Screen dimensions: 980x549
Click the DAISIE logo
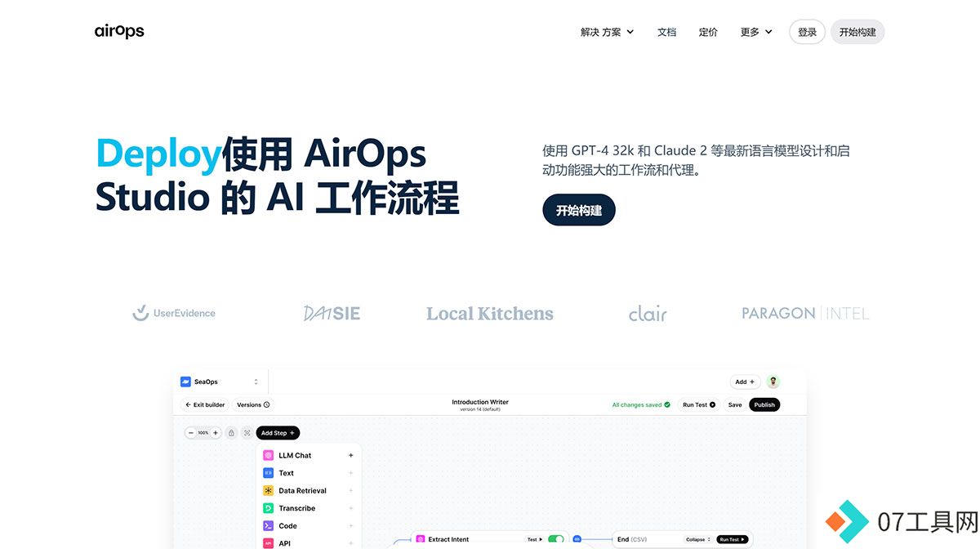[332, 313]
